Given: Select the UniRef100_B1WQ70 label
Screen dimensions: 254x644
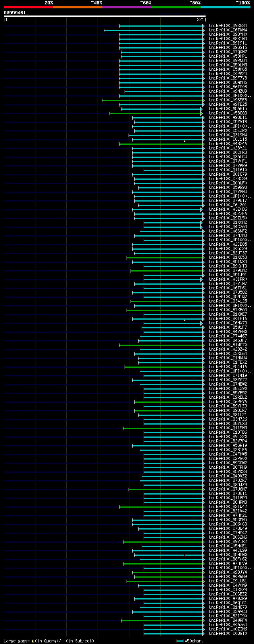Looking at the screenshot, I should pyautogui.click(x=228, y=345).
